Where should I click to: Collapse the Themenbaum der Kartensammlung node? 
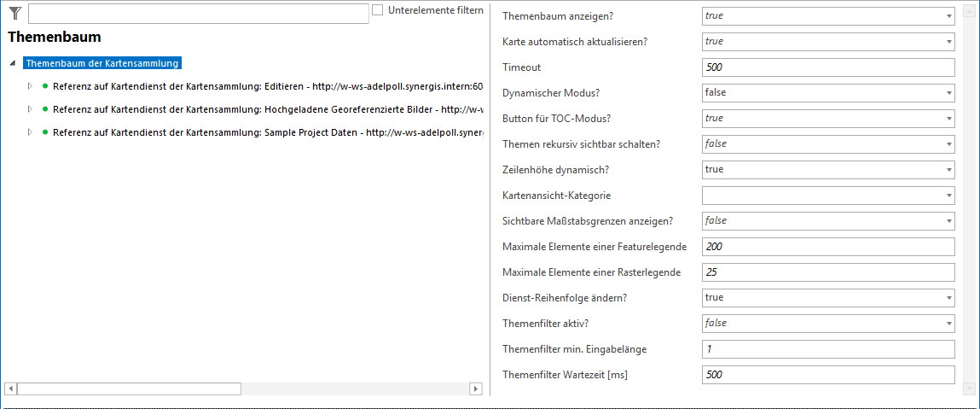(13, 63)
